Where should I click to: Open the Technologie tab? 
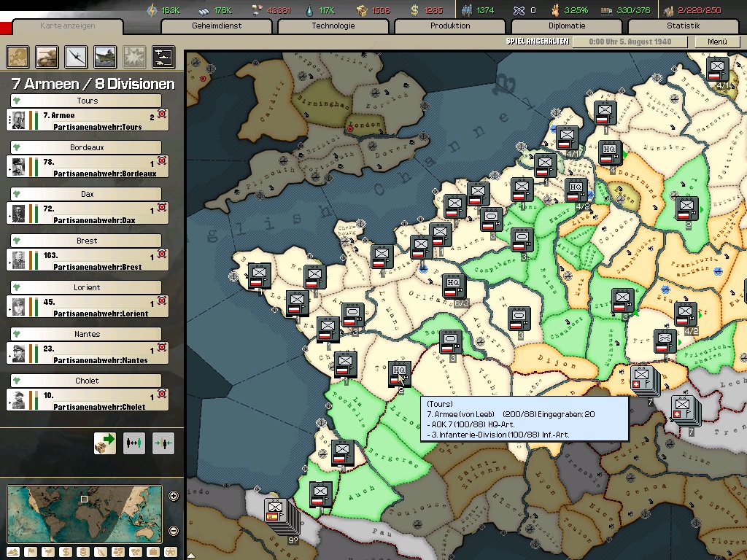coord(333,26)
